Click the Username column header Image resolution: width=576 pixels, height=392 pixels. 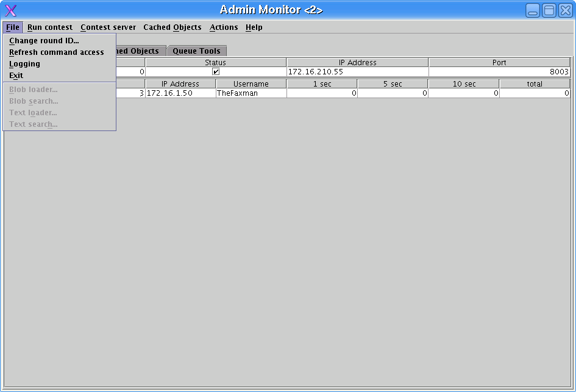click(x=251, y=84)
